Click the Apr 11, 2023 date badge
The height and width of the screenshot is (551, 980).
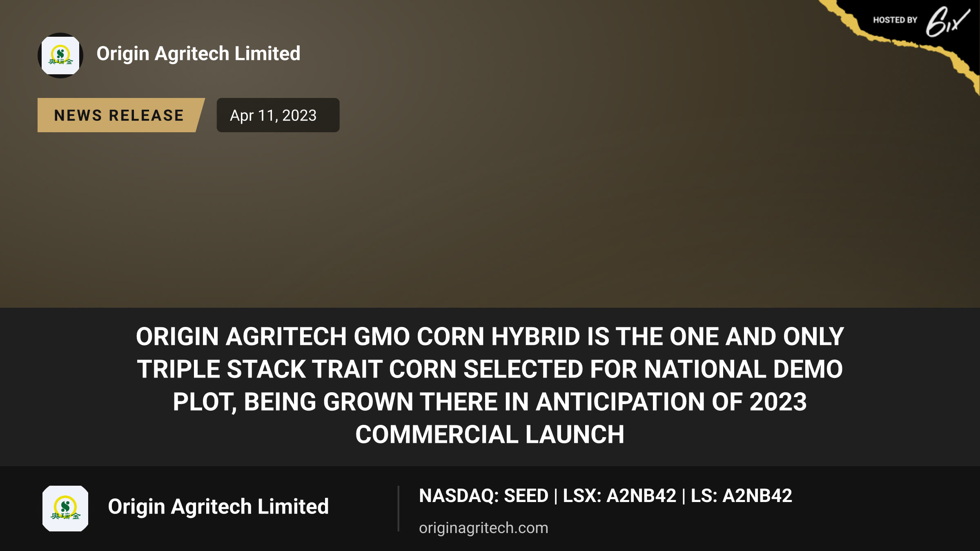(x=278, y=115)
